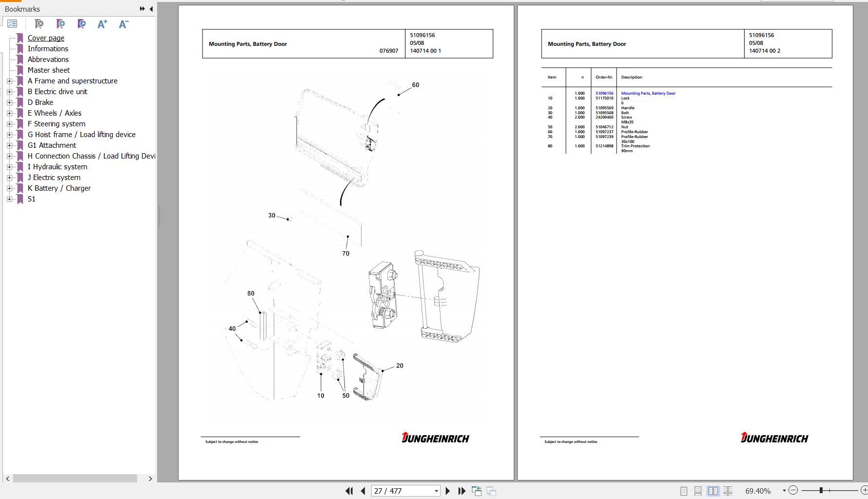Go to previous page
This screenshot has width=868, height=499.
pos(363,491)
